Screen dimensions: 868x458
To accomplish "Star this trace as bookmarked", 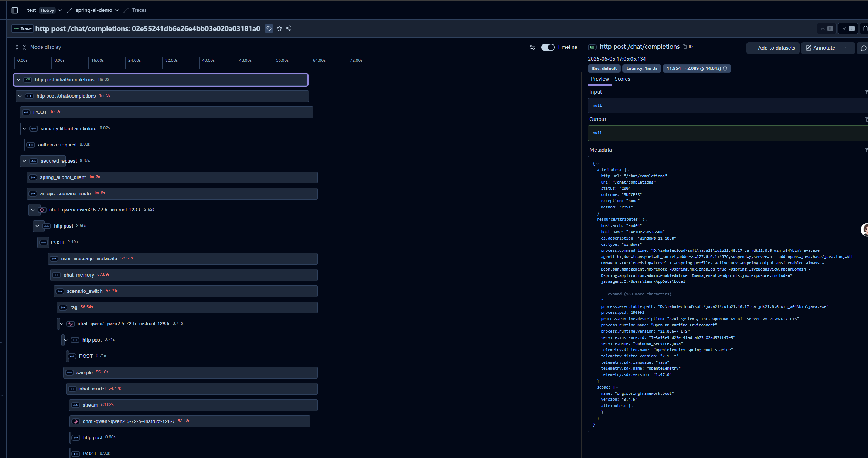I will pos(279,28).
